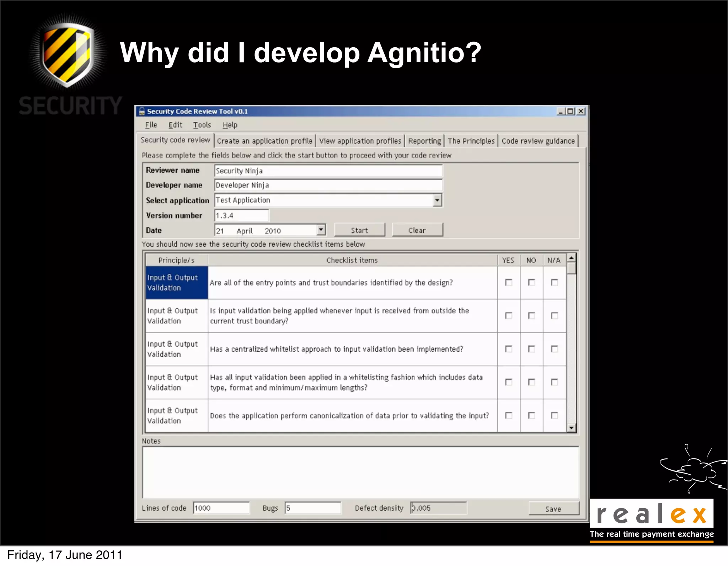Switch to Create an application profile tab
This screenshot has height=566, width=728.
pos(264,141)
